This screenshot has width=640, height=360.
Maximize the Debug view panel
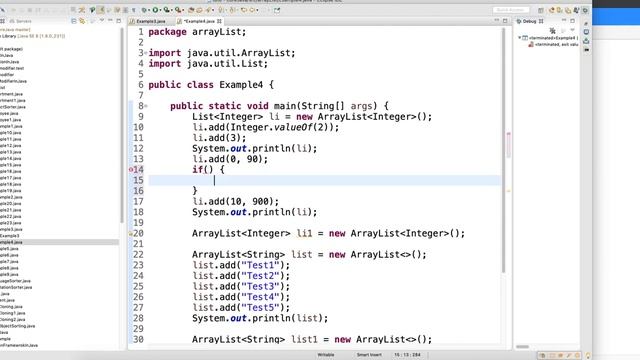click(573, 20)
